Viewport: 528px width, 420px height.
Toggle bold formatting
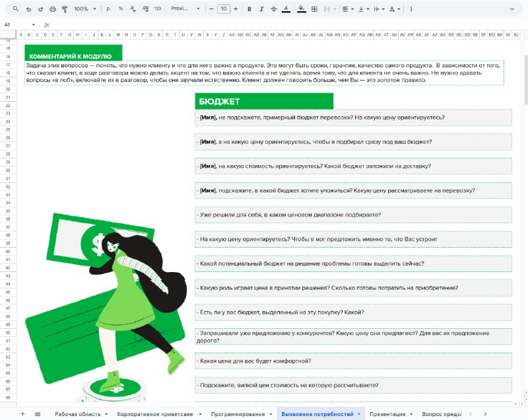tap(249, 9)
